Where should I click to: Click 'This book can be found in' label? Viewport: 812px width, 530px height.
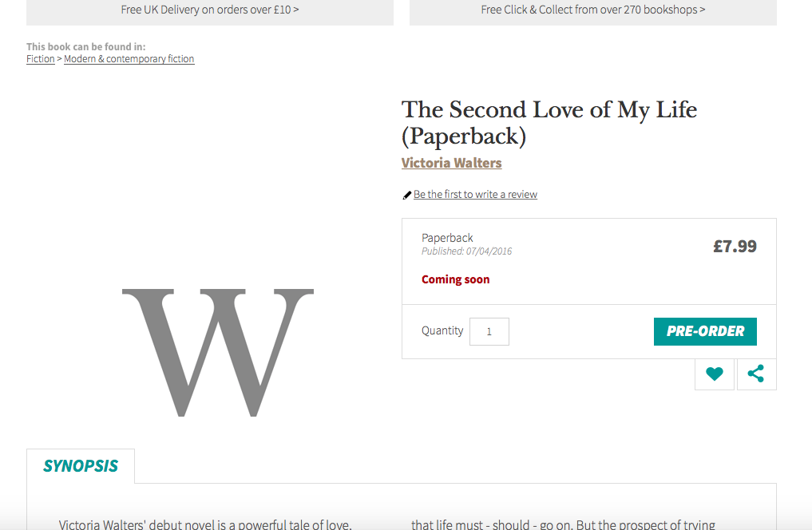pos(86,47)
